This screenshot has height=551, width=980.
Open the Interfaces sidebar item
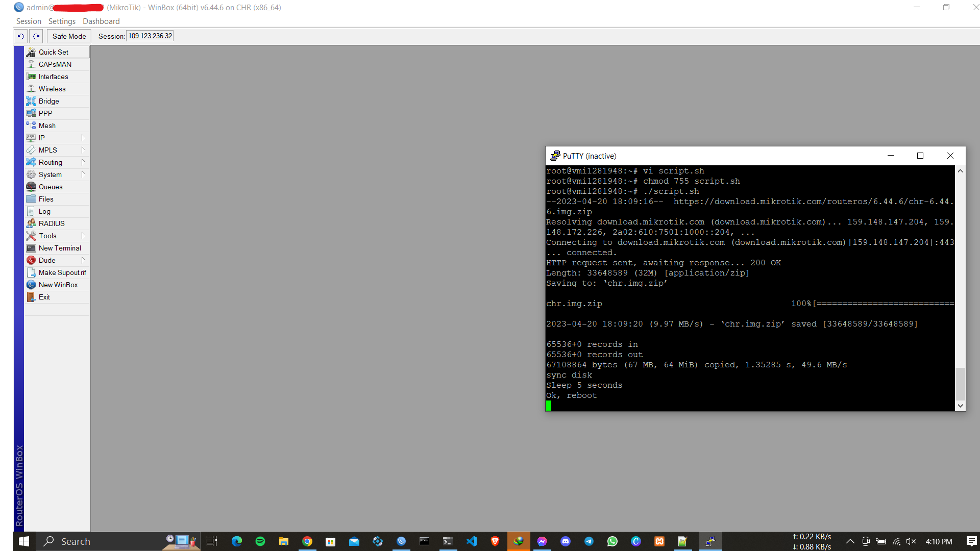pyautogui.click(x=53, y=77)
